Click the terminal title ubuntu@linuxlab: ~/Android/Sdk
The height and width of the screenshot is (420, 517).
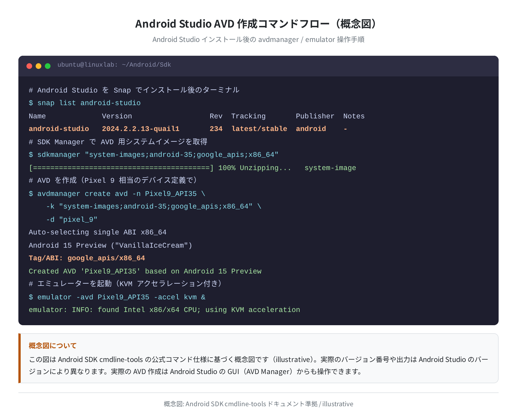(114, 65)
